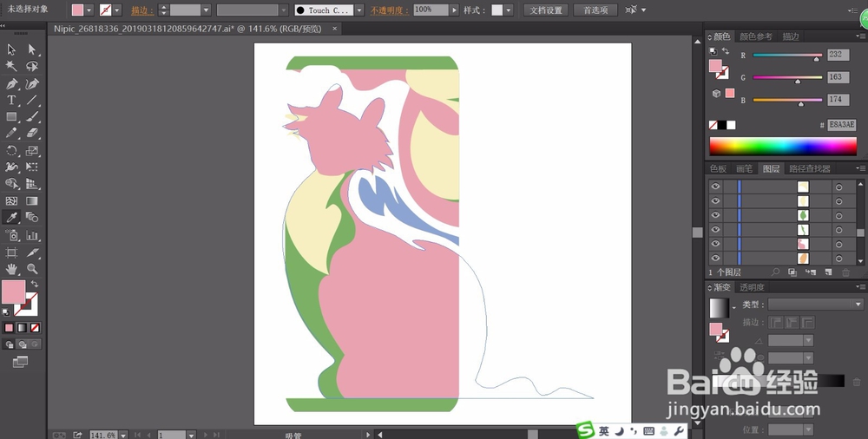Open the 不透明度 link in control bar
The height and width of the screenshot is (439, 868).
tap(390, 10)
